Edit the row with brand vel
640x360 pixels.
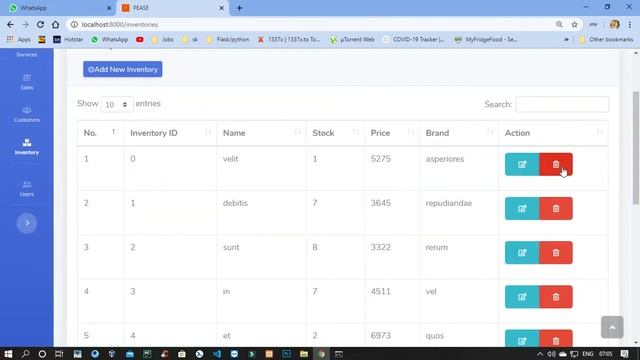coord(522,297)
